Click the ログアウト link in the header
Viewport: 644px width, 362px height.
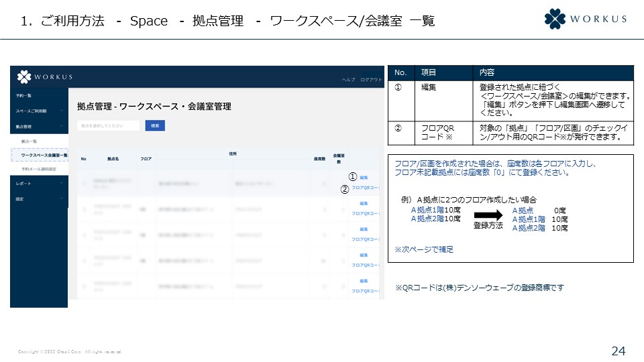371,80
